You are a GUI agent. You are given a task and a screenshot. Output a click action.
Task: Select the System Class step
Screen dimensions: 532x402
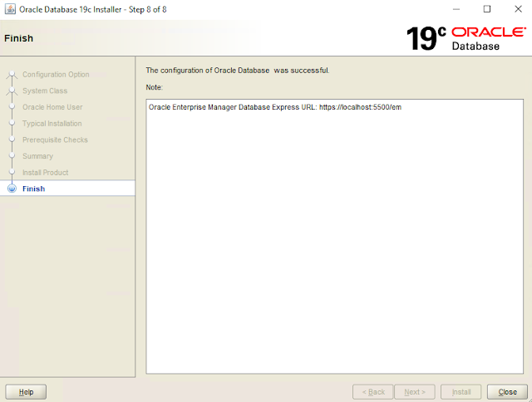pyautogui.click(x=45, y=91)
